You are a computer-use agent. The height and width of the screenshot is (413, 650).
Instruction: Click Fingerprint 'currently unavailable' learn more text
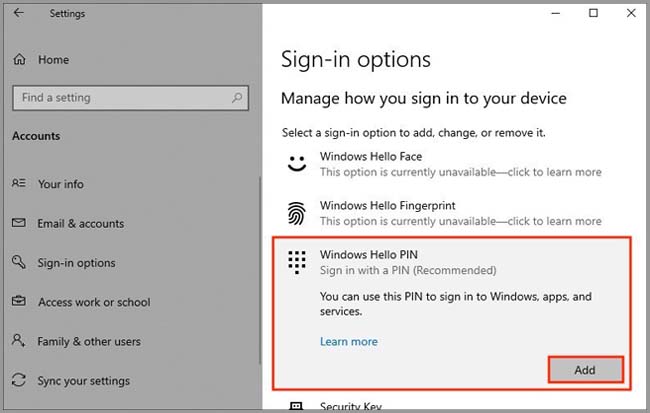pos(461,221)
